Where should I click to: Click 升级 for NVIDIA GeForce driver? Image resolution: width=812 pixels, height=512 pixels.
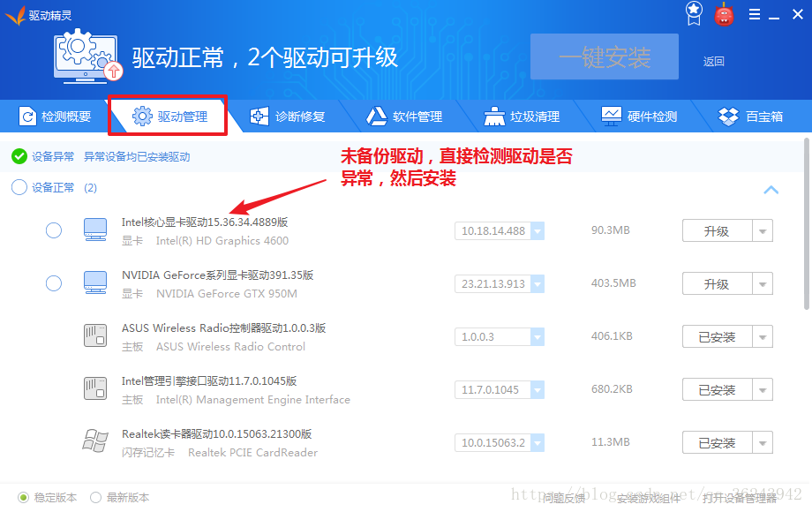pos(718,283)
